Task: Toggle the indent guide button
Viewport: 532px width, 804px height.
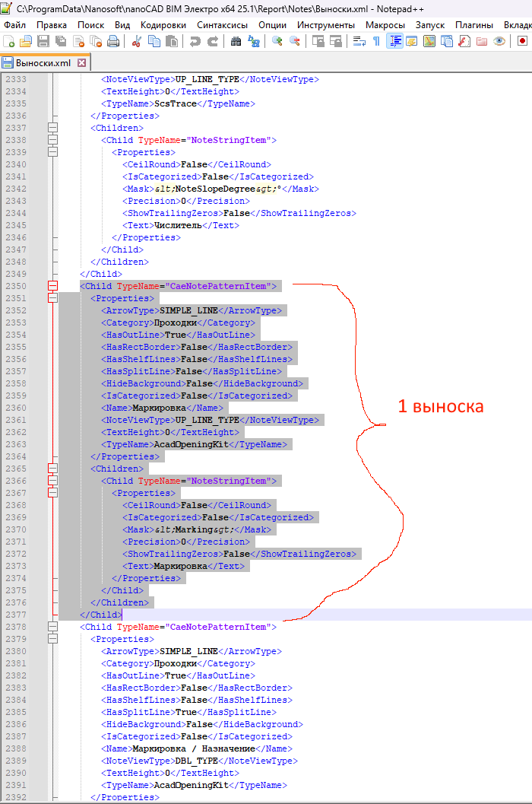Action: [x=394, y=41]
